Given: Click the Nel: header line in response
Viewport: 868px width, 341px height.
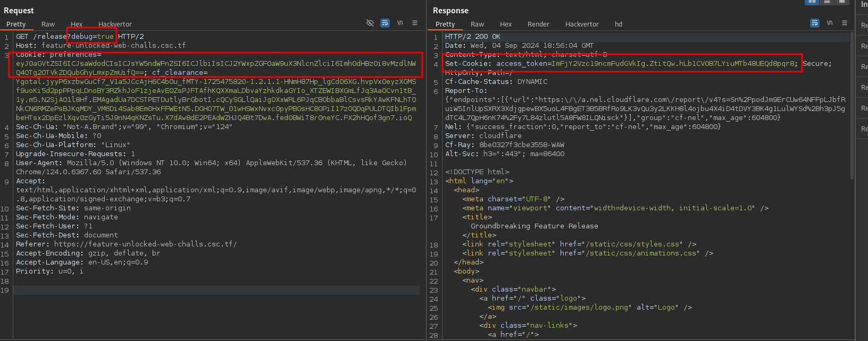Looking at the screenshot, I should coord(583,127).
